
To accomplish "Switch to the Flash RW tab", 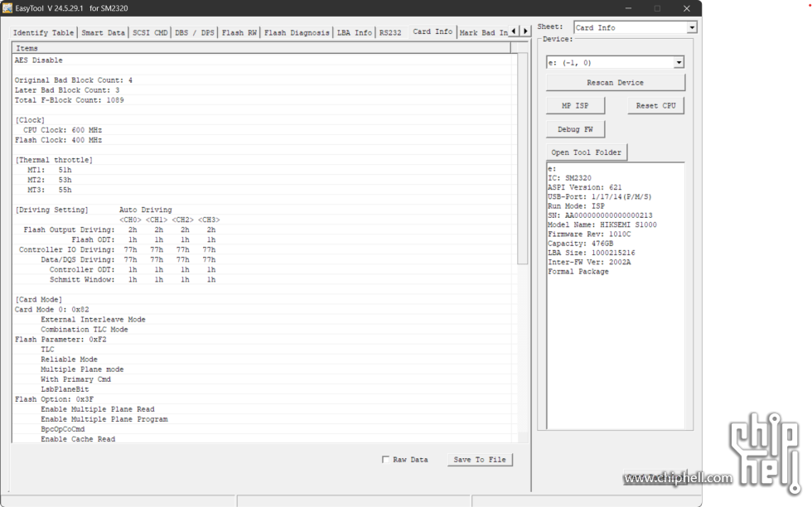I will [x=239, y=32].
